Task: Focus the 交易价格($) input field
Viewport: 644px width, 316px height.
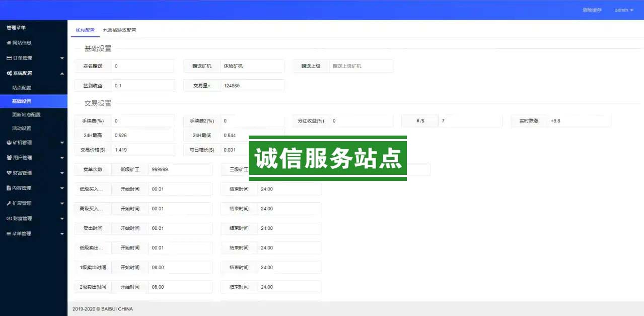Action: 143,150
